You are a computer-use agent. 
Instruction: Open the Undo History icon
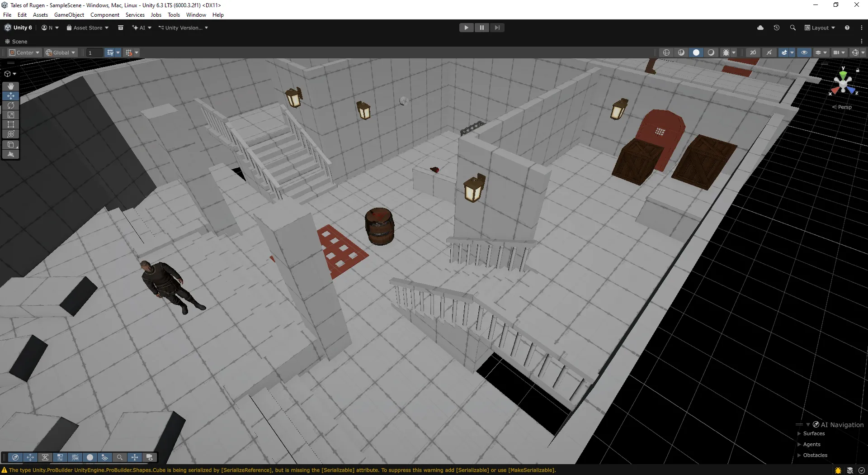pyautogui.click(x=777, y=28)
